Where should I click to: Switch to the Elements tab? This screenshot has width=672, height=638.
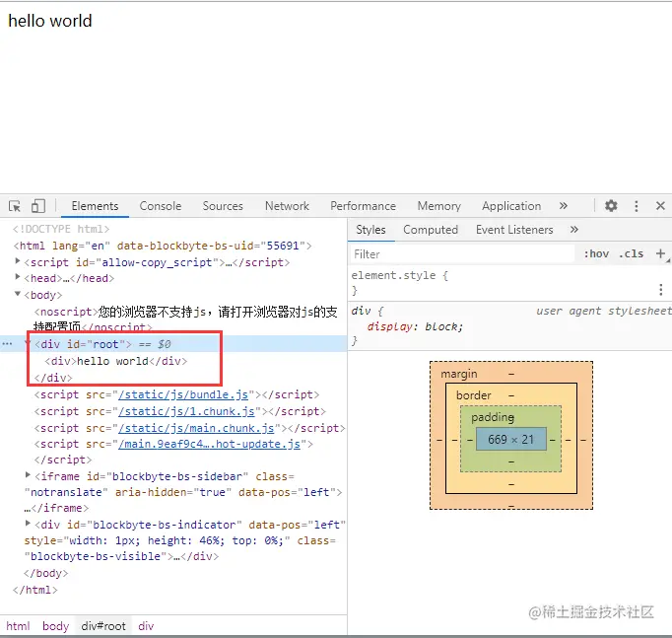pos(95,206)
